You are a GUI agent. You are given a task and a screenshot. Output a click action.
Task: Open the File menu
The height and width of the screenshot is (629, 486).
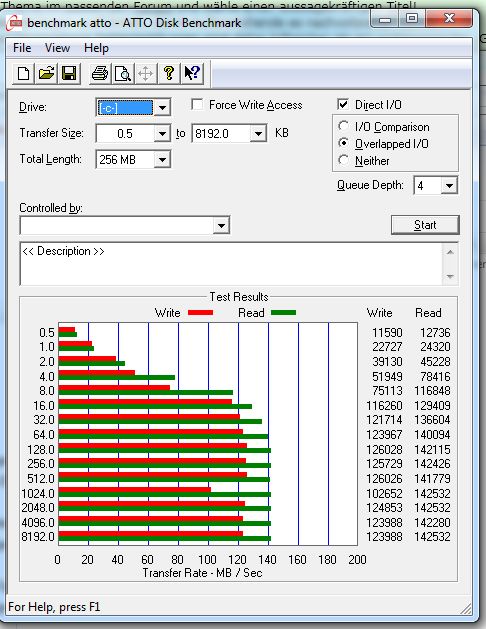pyautogui.click(x=22, y=48)
